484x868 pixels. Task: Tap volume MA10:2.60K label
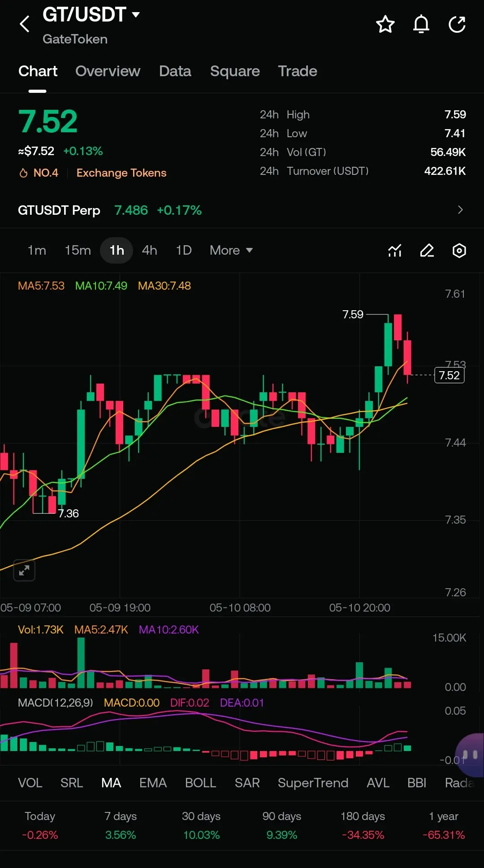click(169, 629)
